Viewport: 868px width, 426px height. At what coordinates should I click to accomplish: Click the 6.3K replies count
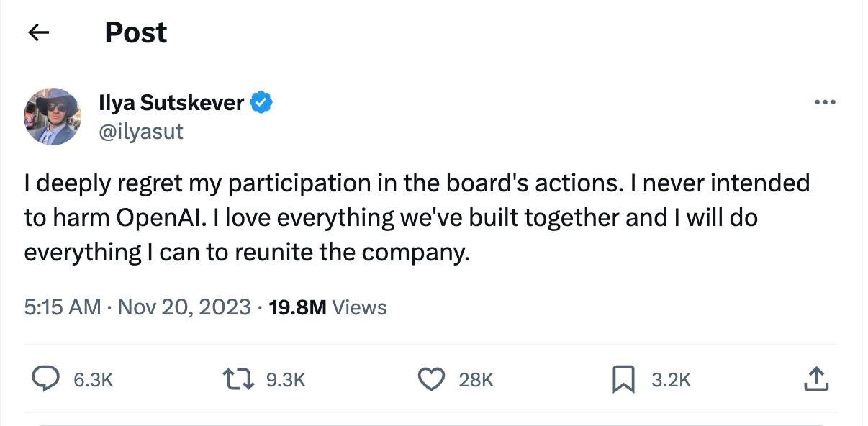(94, 379)
